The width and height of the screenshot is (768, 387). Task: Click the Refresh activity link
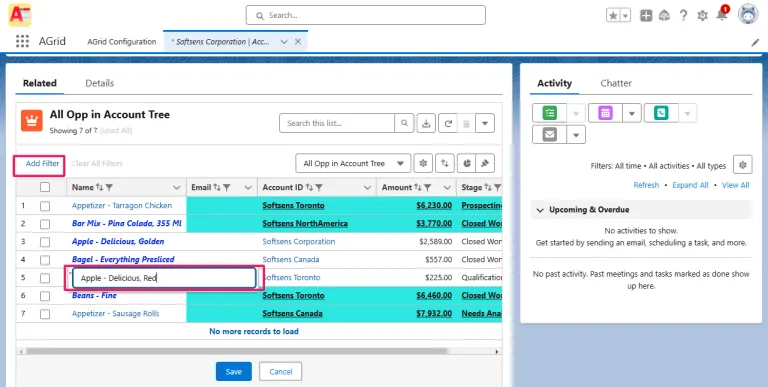click(x=646, y=185)
